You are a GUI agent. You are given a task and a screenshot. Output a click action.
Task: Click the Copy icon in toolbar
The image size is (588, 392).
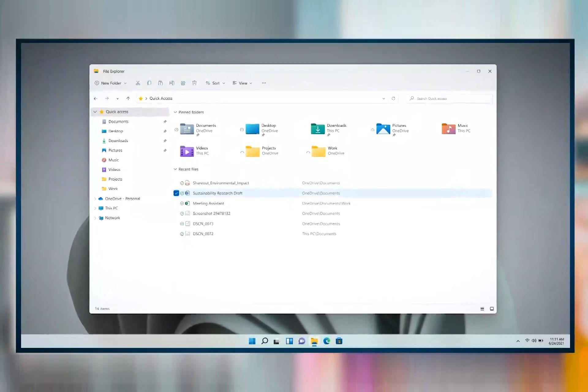point(149,83)
